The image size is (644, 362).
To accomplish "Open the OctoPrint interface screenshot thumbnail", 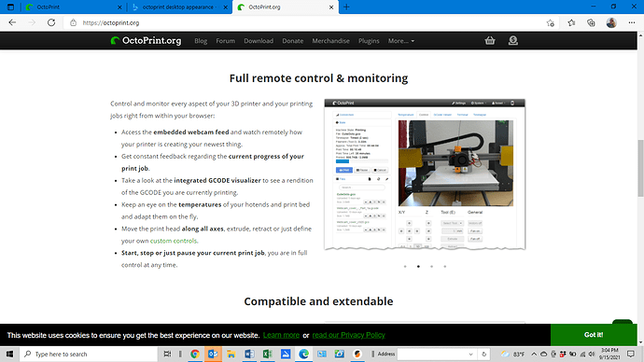I will tap(425, 174).
